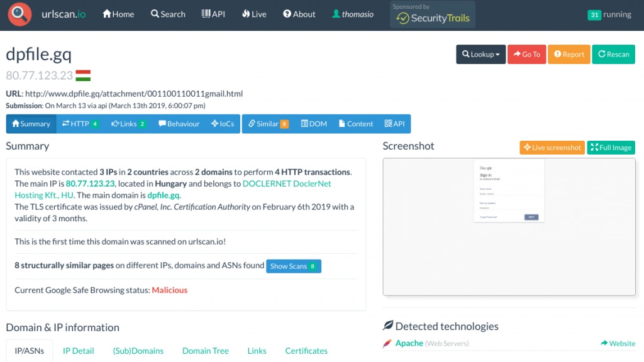Click the Hungary flag icon
The width and height of the screenshot is (644, 362).
click(x=83, y=75)
